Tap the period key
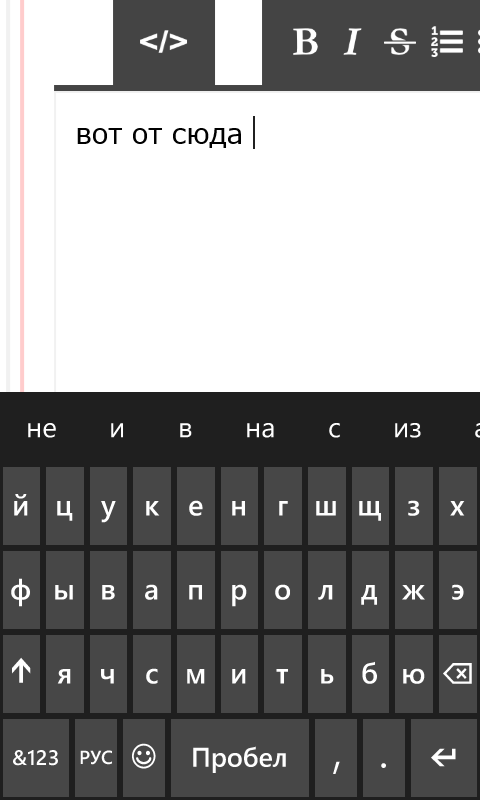480x800 pixels. point(384,758)
